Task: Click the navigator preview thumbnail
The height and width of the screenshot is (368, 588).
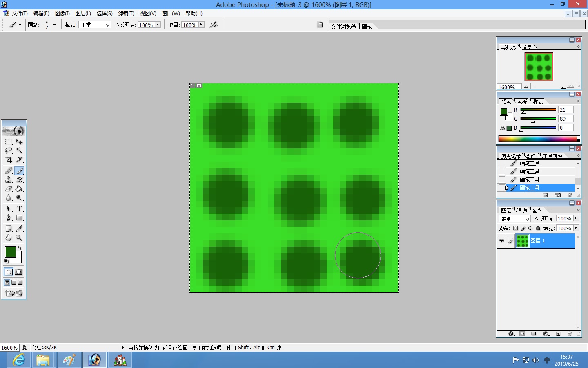Action: (539, 66)
